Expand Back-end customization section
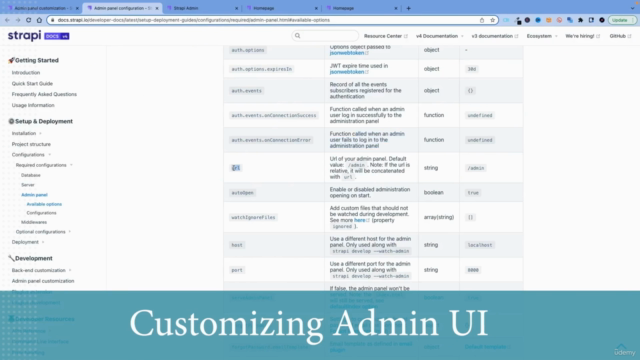Viewport: 640px width, 360px height. [x=41, y=270]
